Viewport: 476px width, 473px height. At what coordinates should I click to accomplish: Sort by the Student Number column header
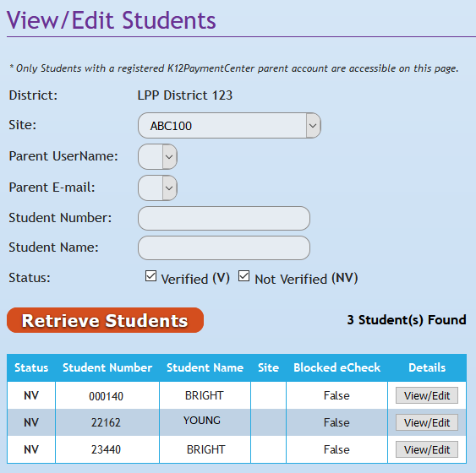point(107,367)
